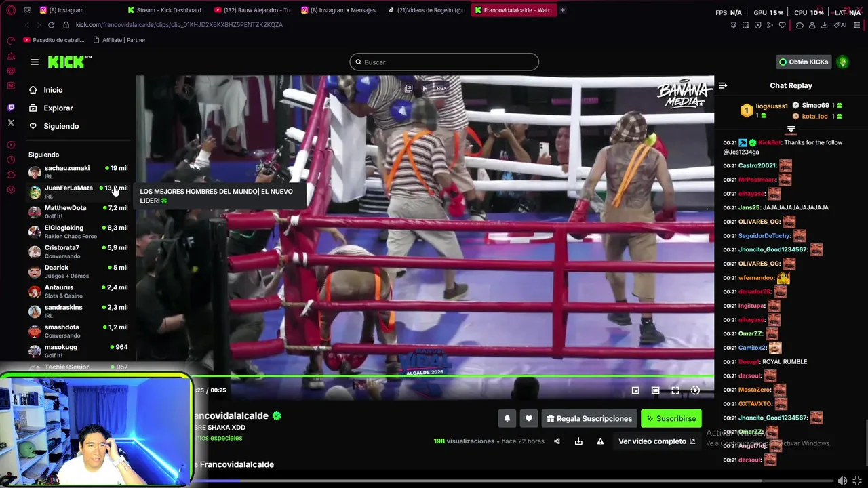
Task: Share the clip with share icon
Action: click(557, 441)
